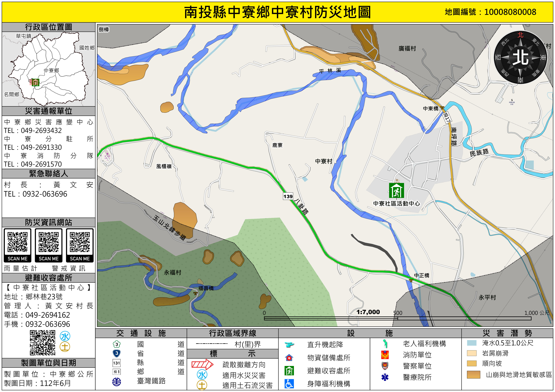The height and width of the screenshot is (392, 555).
Task: Click the blue medical star legend icon
Action: [x=385, y=377]
